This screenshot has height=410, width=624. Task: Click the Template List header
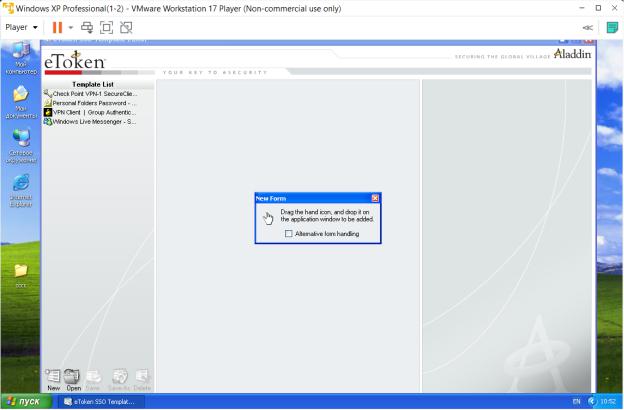tap(93, 84)
